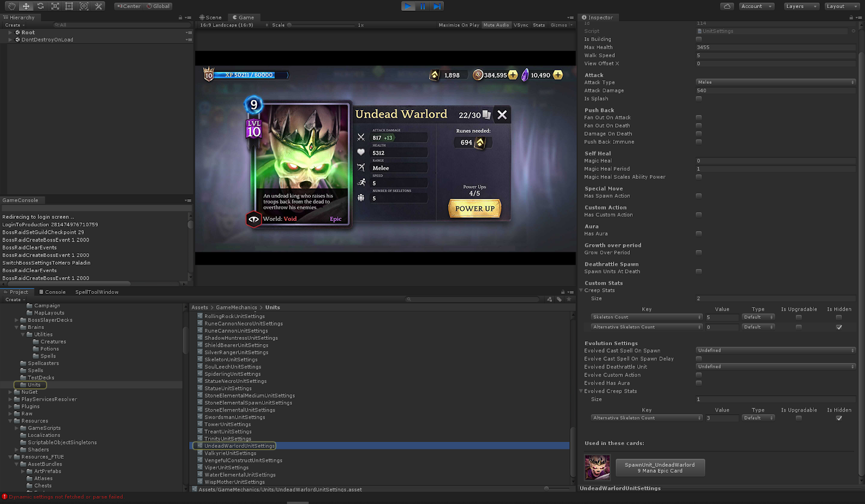This screenshot has width=865, height=504.
Task: Click the POWER UP button
Action: click(475, 209)
